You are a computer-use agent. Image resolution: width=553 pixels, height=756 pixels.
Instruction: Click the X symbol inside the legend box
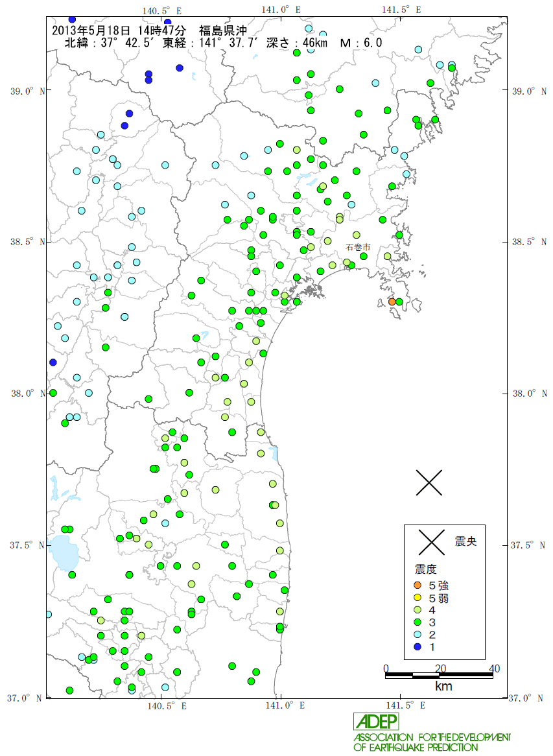click(432, 542)
